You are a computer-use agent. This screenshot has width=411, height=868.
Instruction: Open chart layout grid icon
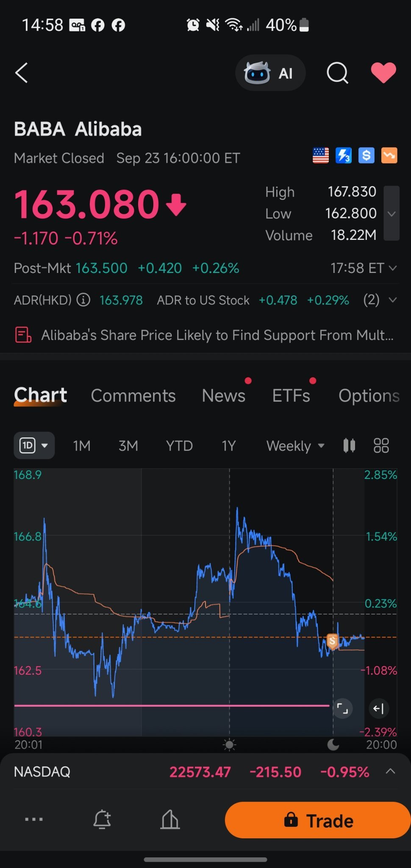(x=381, y=445)
